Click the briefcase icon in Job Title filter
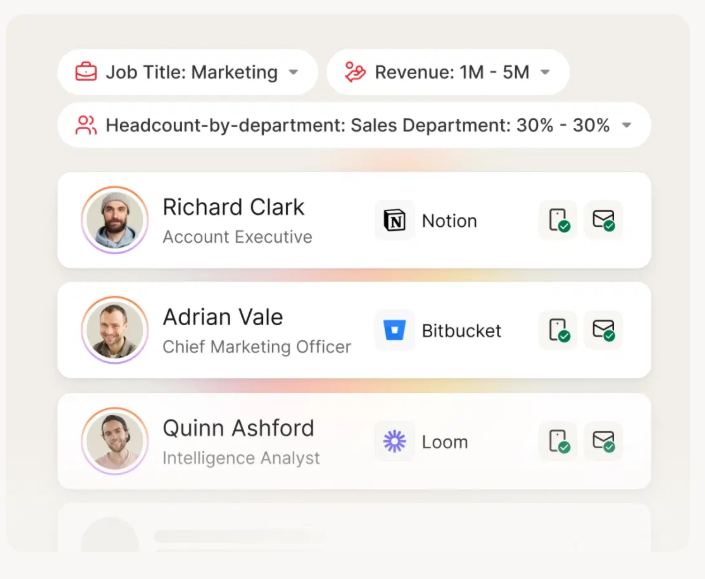This screenshot has height=579, width=705. [x=87, y=72]
